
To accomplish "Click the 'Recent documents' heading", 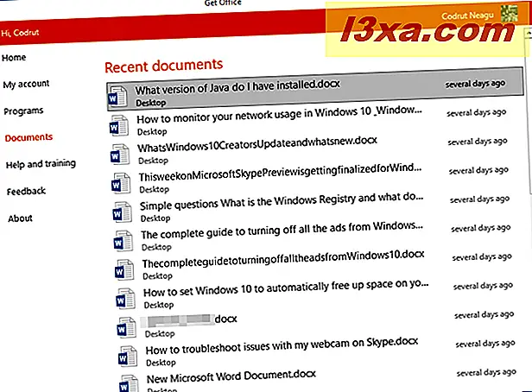I will 163,66.
